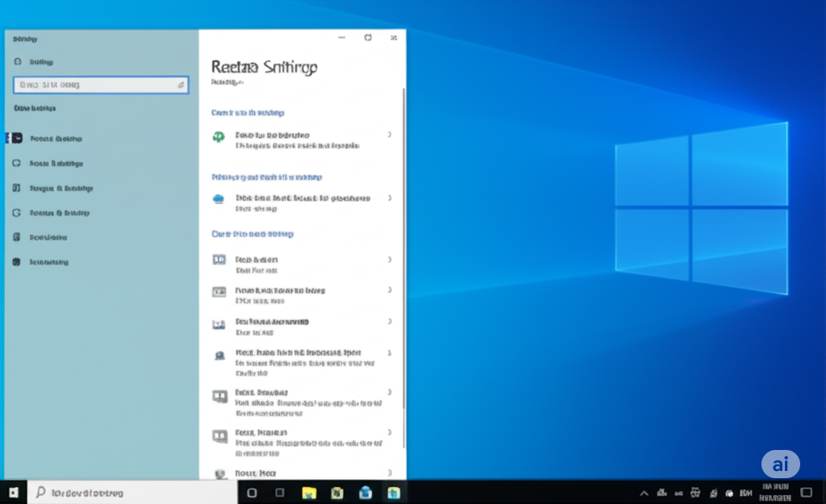Expand chevron of third row under third heading

click(390, 321)
